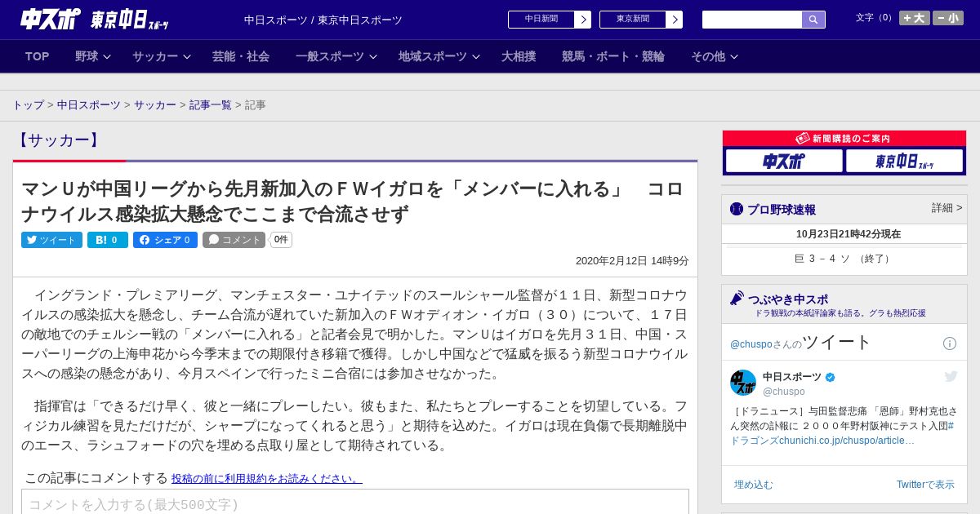Expand the その他 dropdown menu
The image size is (980, 514).
coord(714,56)
